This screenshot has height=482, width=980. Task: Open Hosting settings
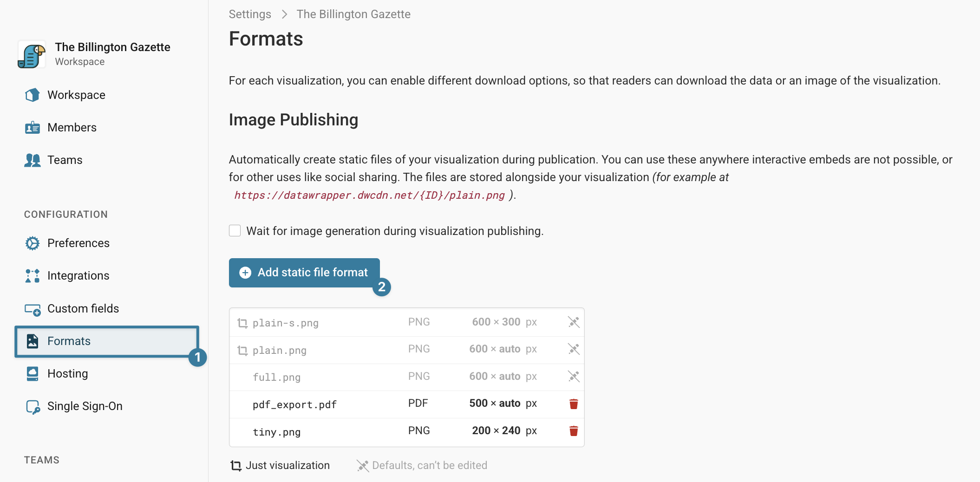pos(68,374)
